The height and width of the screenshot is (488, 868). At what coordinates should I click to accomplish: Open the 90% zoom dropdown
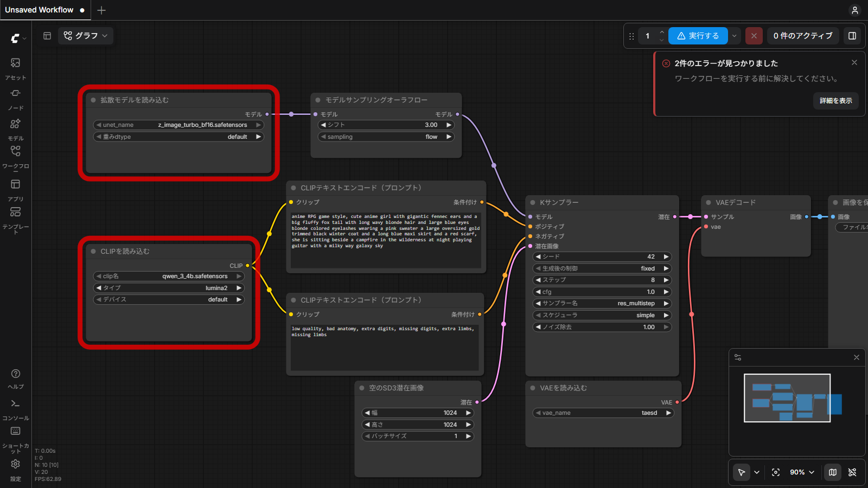coord(802,472)
